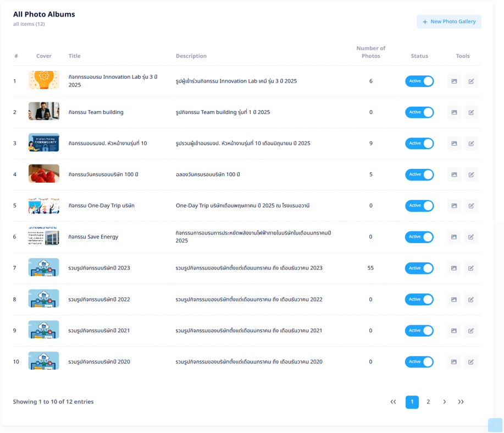Click edit icon for the 2023 album

(x=471, y=268)
